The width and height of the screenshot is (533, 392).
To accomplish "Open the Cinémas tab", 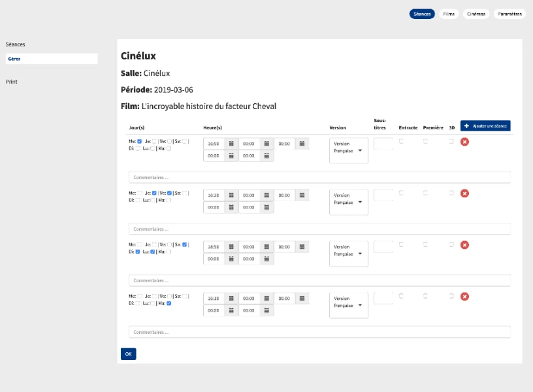I will 476,14.
